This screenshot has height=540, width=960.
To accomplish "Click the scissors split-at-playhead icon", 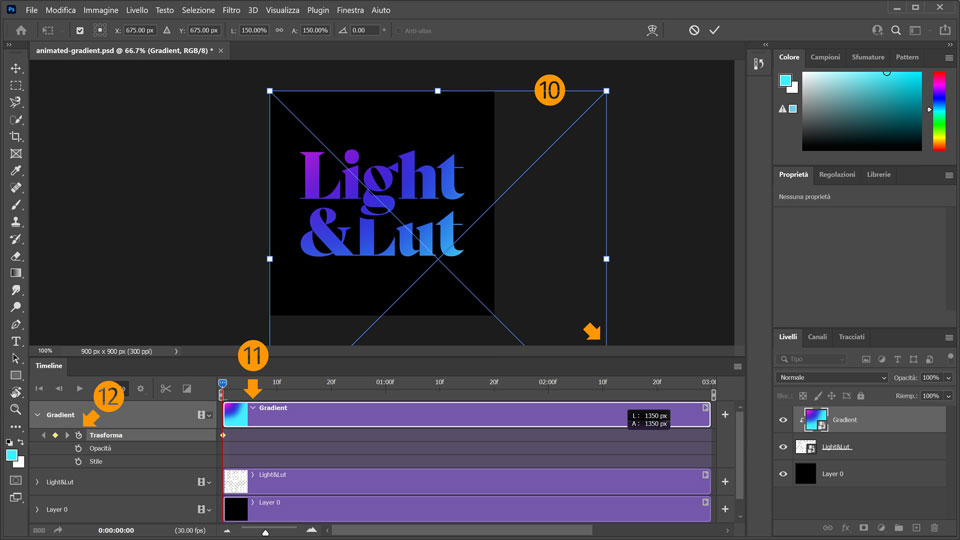I will click(166, 388).
